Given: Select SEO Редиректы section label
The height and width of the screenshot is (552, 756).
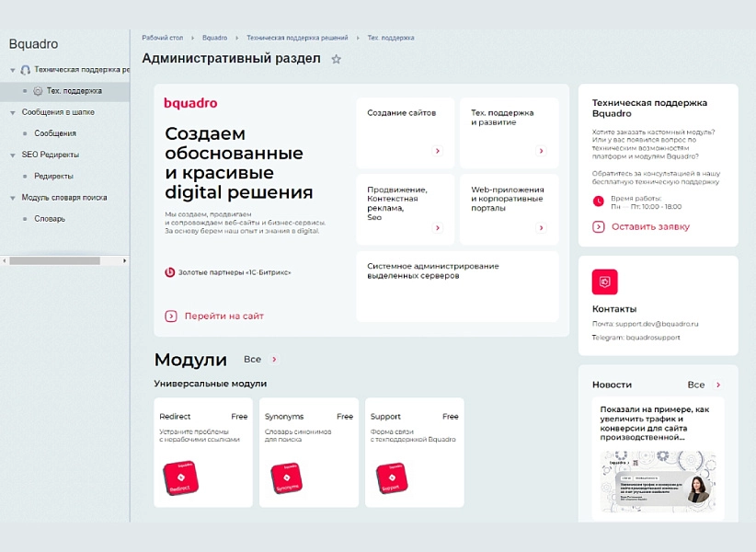Looking at the screenshot, I should point(51,155).
